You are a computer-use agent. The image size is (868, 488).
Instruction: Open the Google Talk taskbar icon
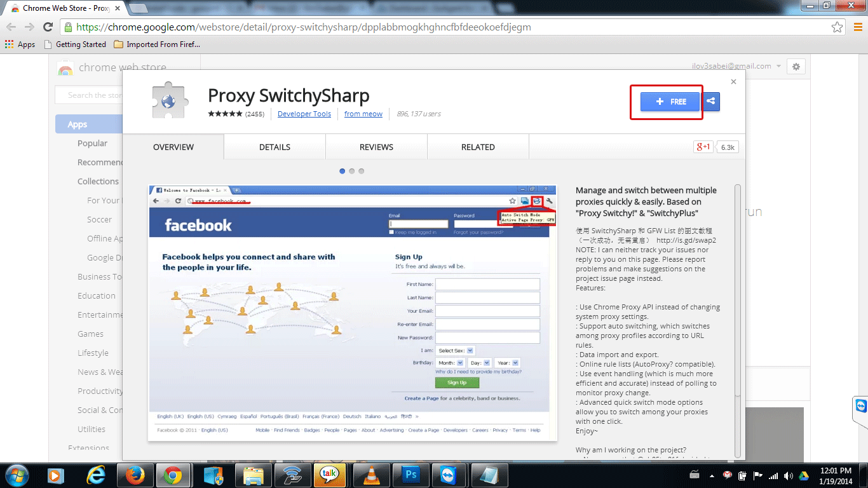(330, 475)
